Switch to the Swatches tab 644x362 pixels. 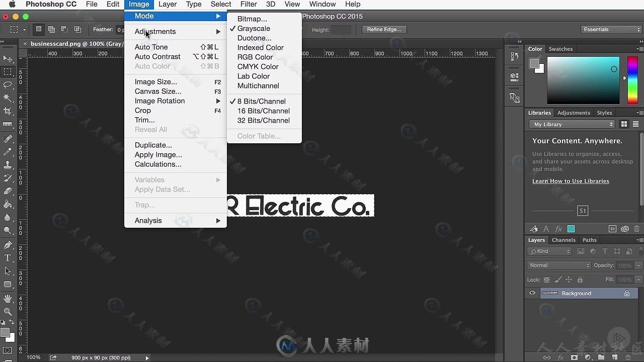[x=560, y=49]
